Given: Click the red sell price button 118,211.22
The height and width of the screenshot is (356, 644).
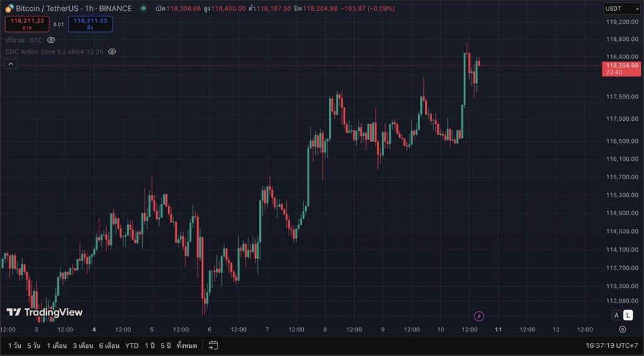Looking at the screenshot, I should (27, 24).
